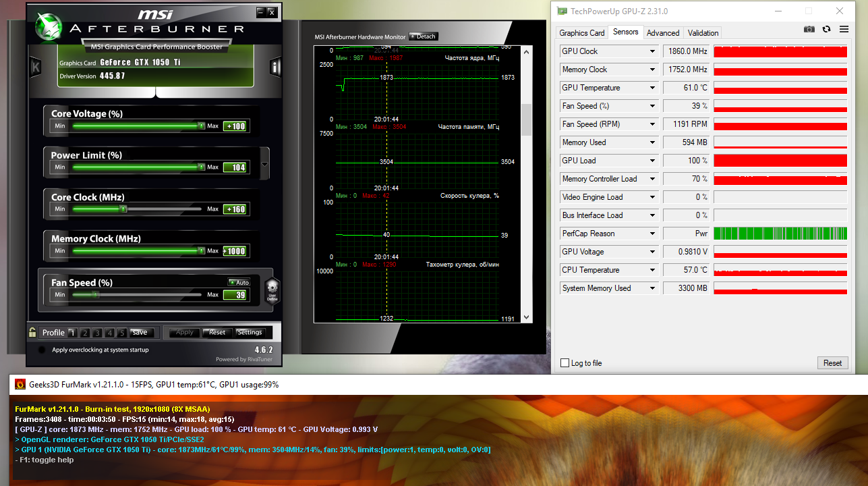The width and height of the screenshot is (868, 486).
Task: Open the Advanced tab in GPU-Z
Action: click(x=663, y=32)
